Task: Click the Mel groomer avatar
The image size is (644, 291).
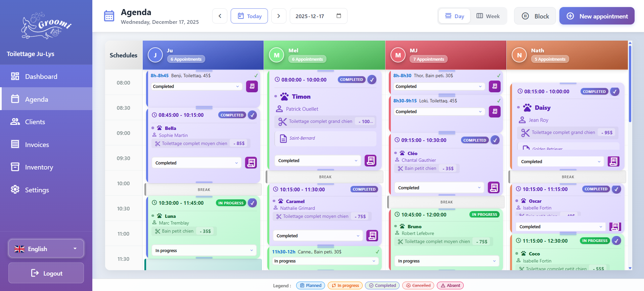Action: (276, 55)
